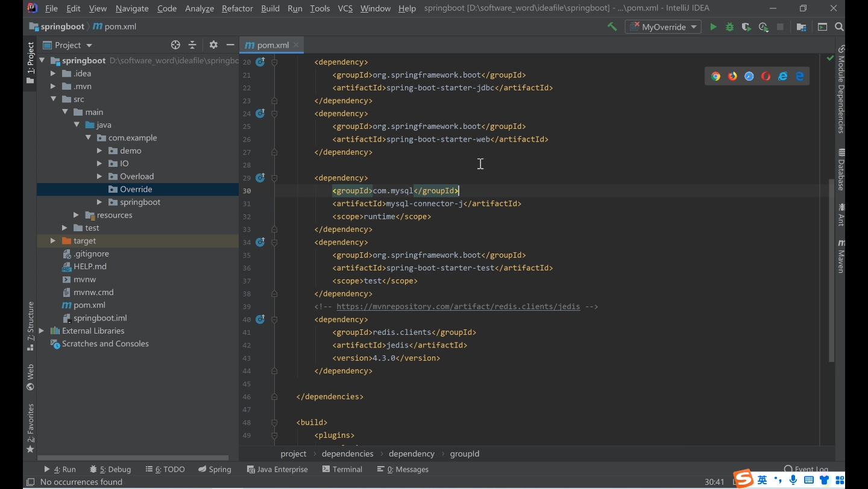Collapse the springboot root tree node

[x=42, y=60]
